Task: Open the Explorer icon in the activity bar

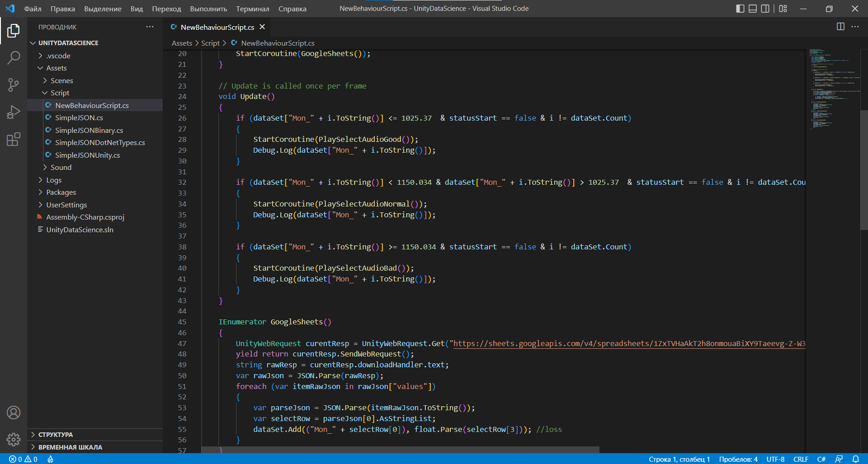Action: tap(14, 31)
